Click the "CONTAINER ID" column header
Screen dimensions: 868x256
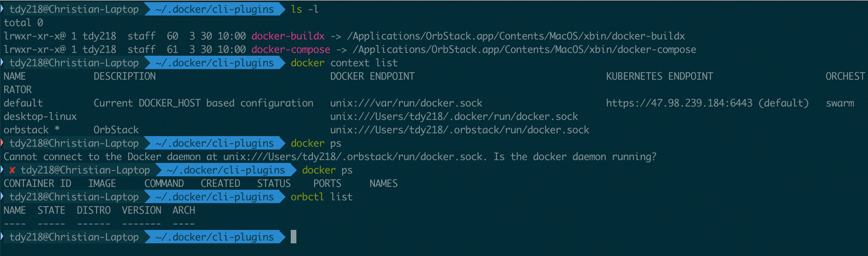(37, 183)
